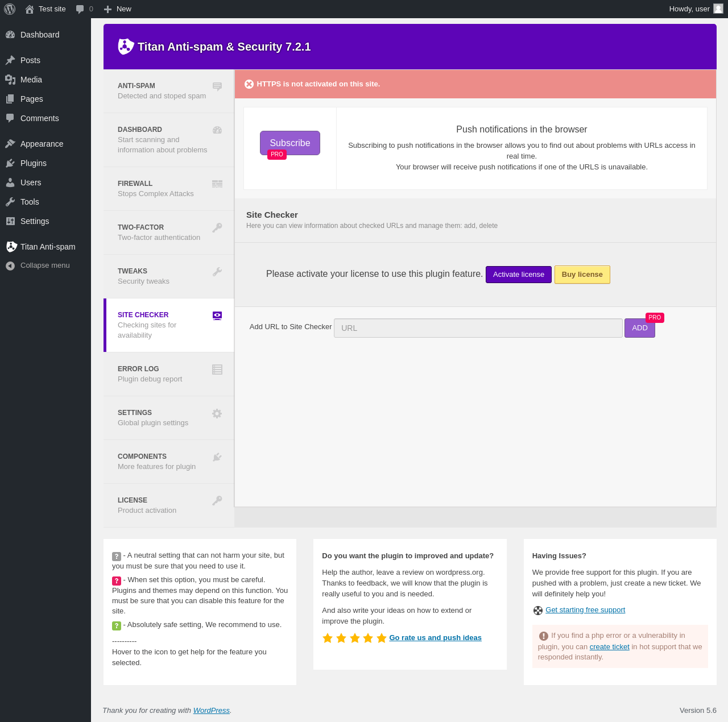Click the Push notifications in the browser heading
The height and width of the screenshot is (722, 728).
(x=522, y=130)
